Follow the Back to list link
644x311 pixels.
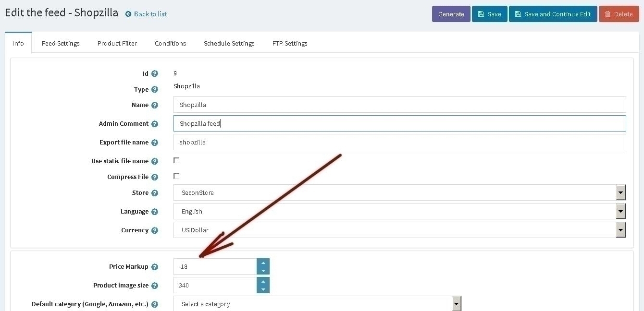coord(150,14)
